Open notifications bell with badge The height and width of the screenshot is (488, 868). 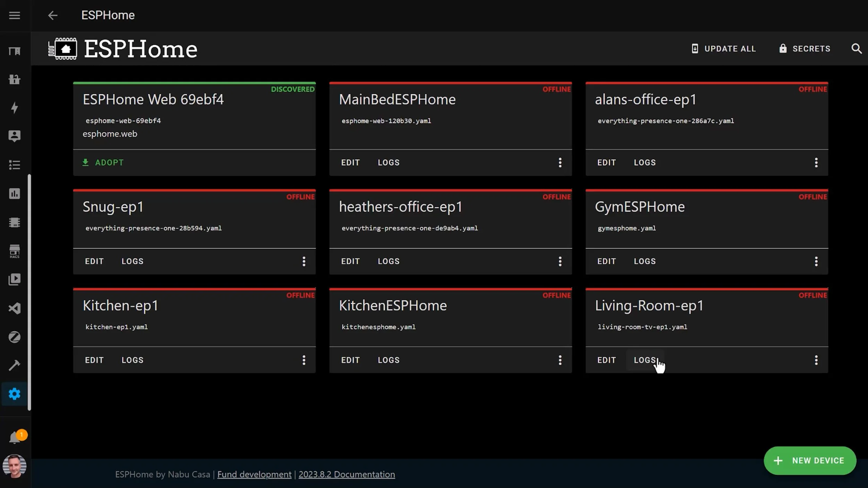click(x=14, y=438)
